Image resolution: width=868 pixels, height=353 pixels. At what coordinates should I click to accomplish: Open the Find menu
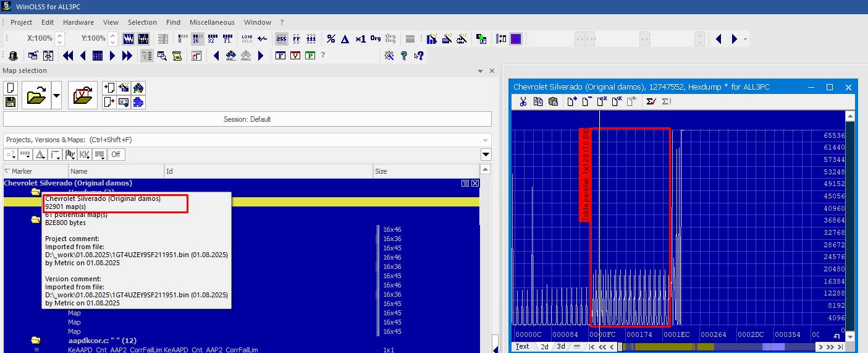pos(174,22)
